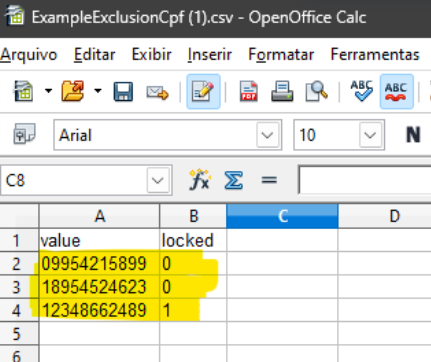Export directly as PDF icon

(x=249, y=91)
